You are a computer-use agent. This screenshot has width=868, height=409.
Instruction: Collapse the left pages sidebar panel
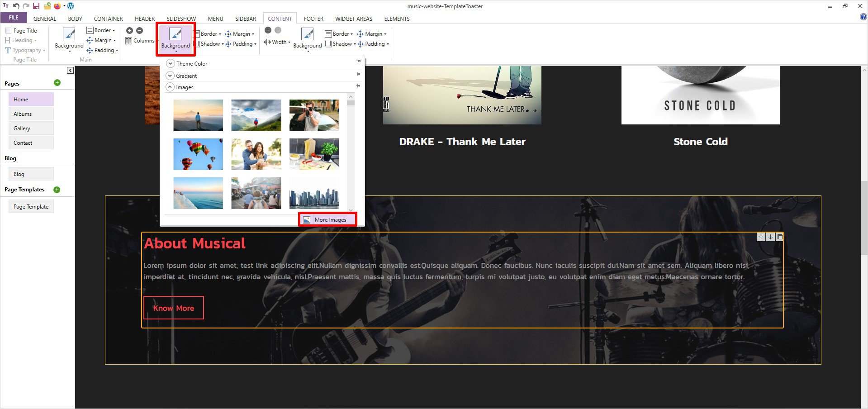click(x=70, y=70)
